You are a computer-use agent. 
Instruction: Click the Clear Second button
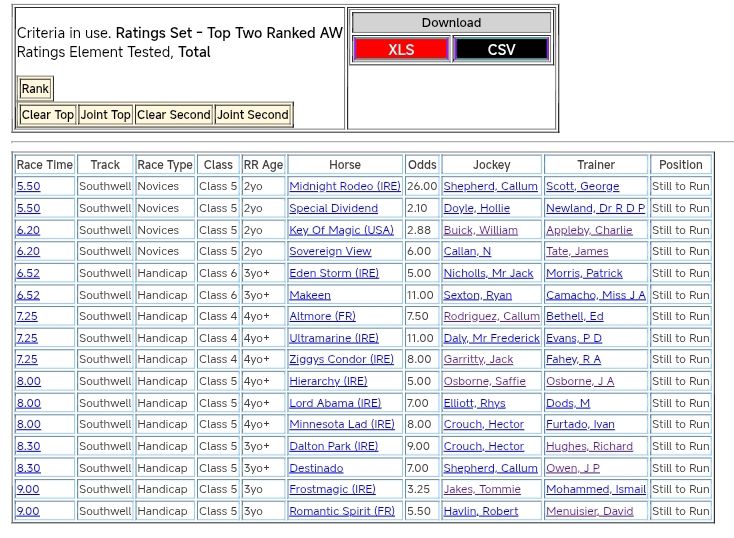174,115
